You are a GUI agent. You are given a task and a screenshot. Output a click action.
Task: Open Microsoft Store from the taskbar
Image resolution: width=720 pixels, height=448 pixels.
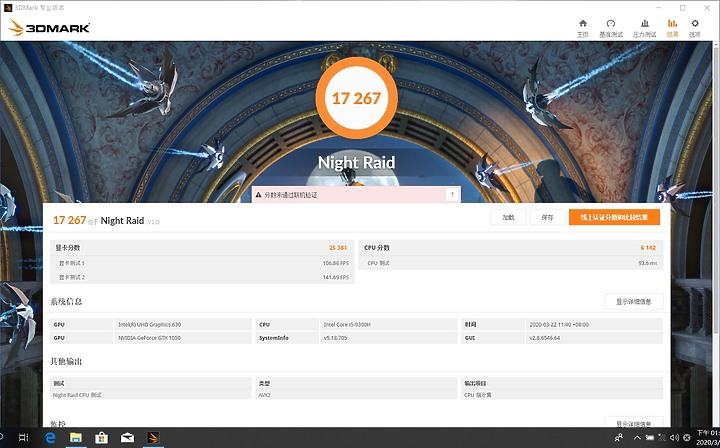point(101,437)
